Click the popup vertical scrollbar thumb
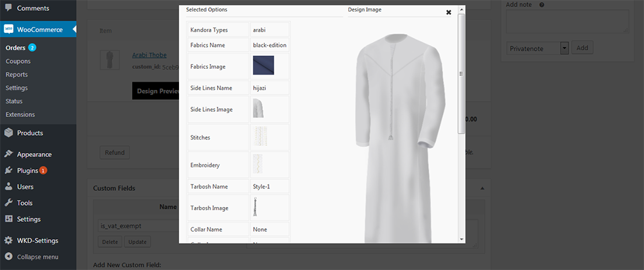Image resolution: width=644 pixels, height=270 pixels. [x=461, y=73]
